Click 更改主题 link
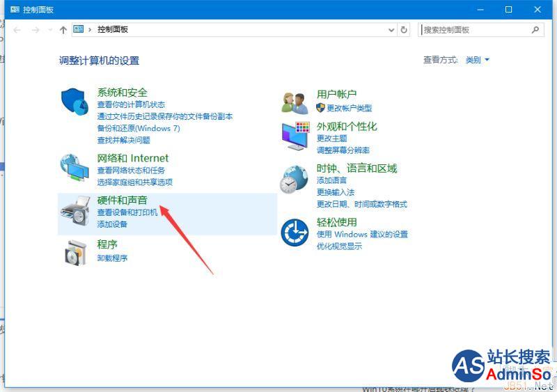Screen dimensions: 557x392 point(332,139)
